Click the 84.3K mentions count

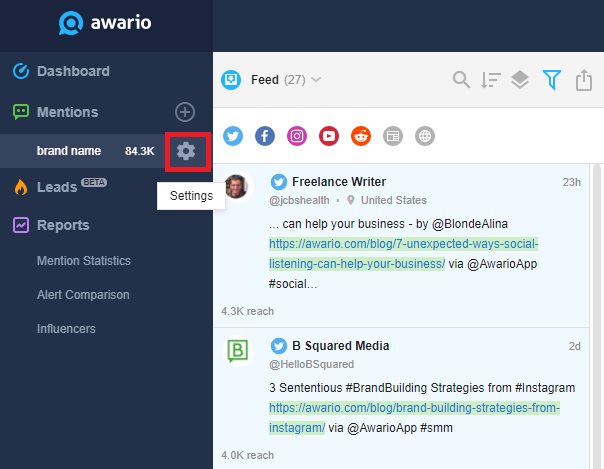139,151
